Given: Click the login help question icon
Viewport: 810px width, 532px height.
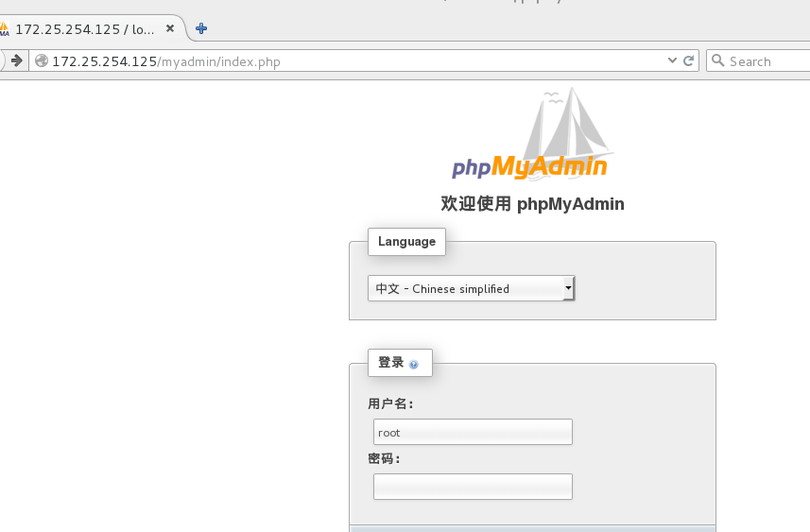Looking at the screenshot, I should point(413,365).
